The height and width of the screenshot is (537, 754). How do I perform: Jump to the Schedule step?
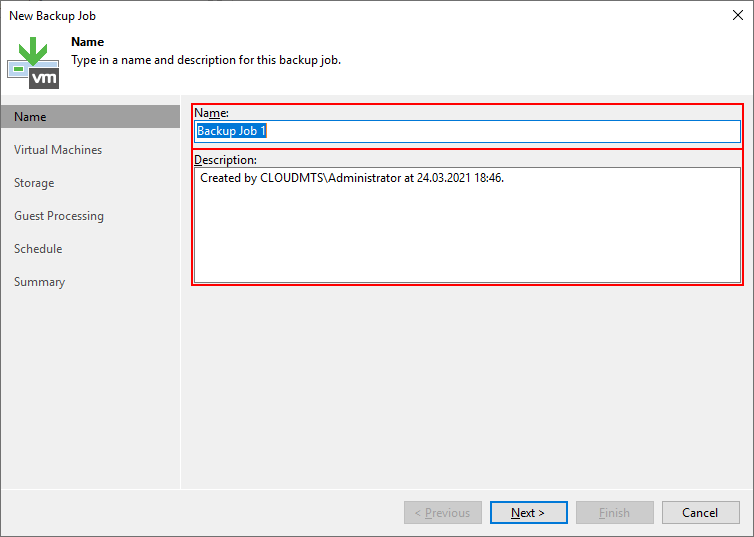click(38, 249)
